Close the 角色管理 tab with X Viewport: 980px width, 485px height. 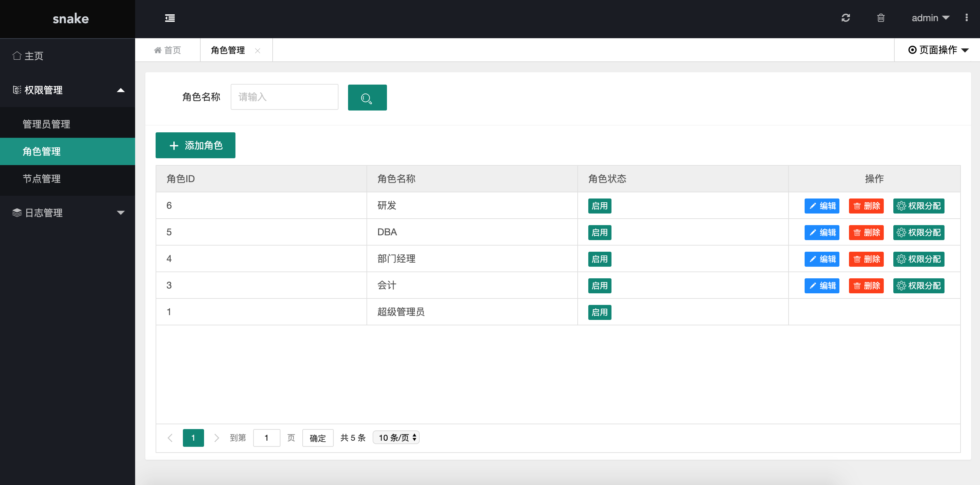(258, 50)
